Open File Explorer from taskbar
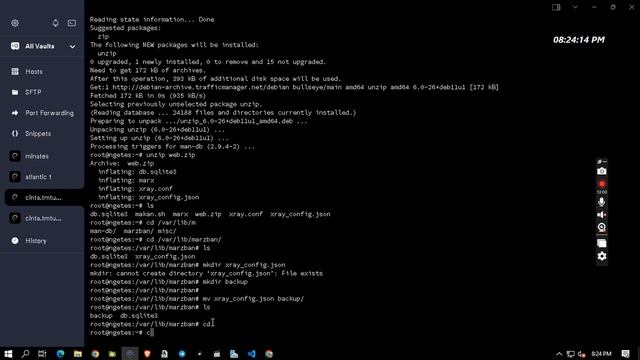 [x=78, y=354]
